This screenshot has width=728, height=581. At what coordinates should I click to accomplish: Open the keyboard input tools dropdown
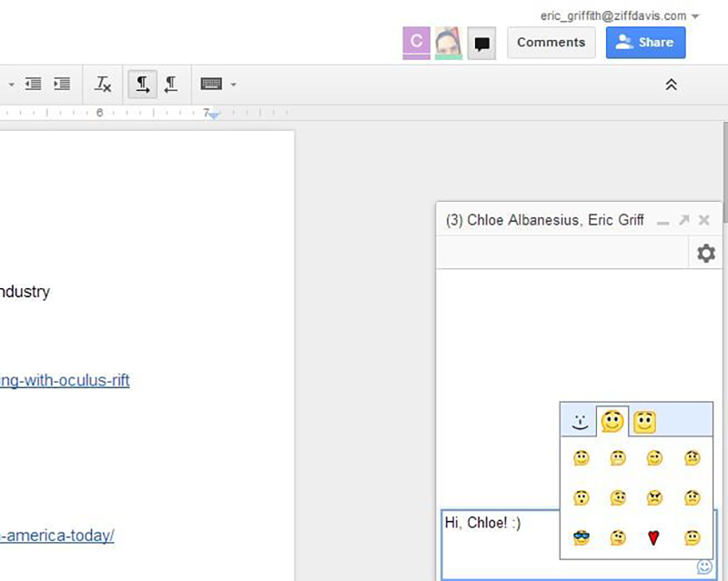coord(233,85)
